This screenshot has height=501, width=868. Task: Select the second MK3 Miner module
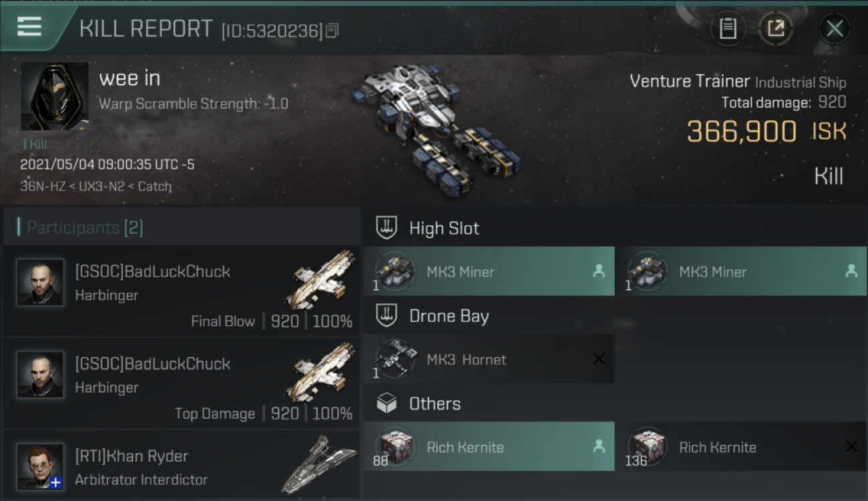point(741,271)
